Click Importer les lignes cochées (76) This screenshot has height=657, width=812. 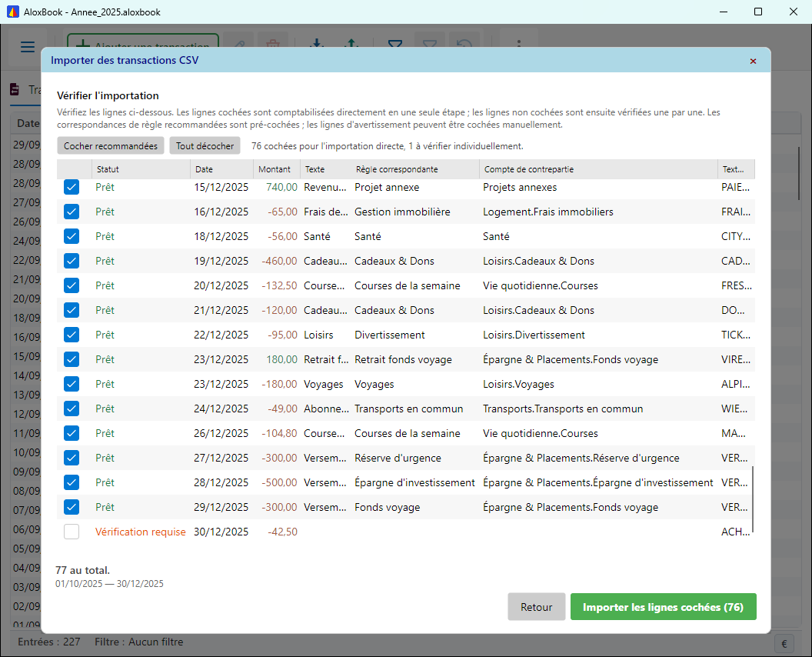click(664, 607)
